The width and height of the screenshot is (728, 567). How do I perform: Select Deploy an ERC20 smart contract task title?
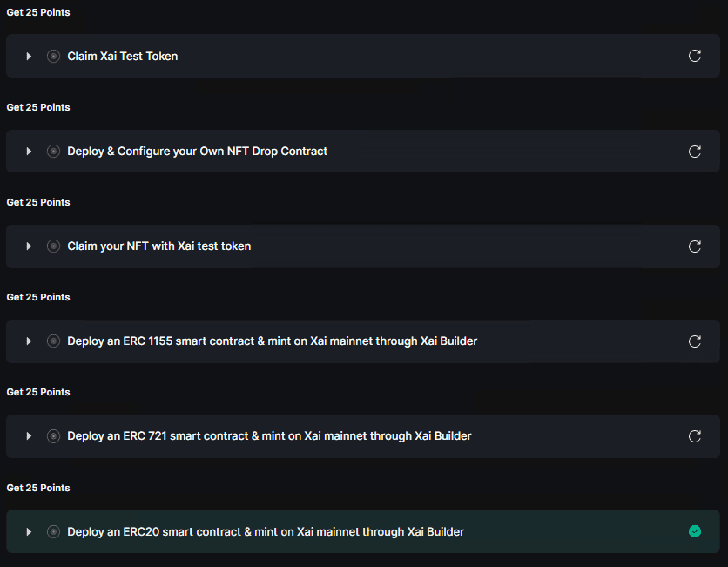pyautogui.click(x=266, y=531)
